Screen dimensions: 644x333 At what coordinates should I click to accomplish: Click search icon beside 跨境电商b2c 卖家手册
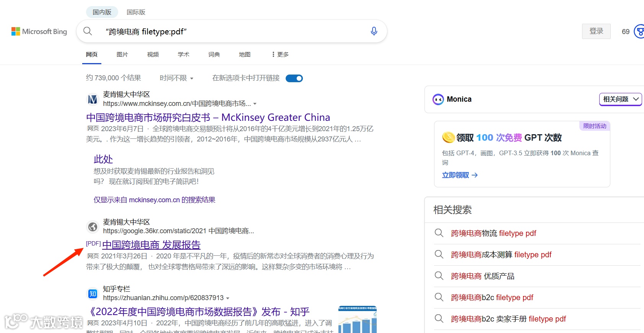(439, 318)
